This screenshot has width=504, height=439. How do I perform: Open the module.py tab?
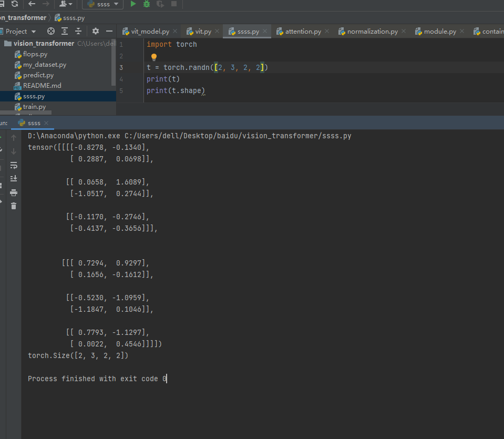click(x=440, y=31)
